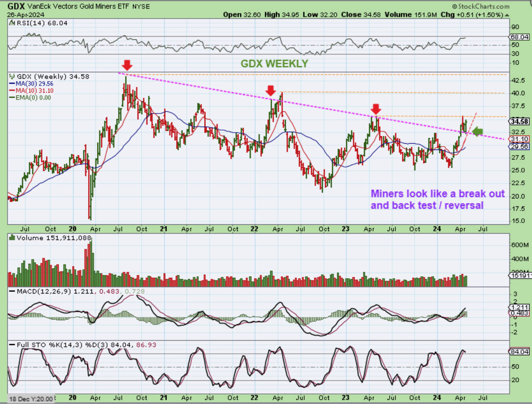
Task: Click the 0.483 MACD axis value tag
Action: 519,314
